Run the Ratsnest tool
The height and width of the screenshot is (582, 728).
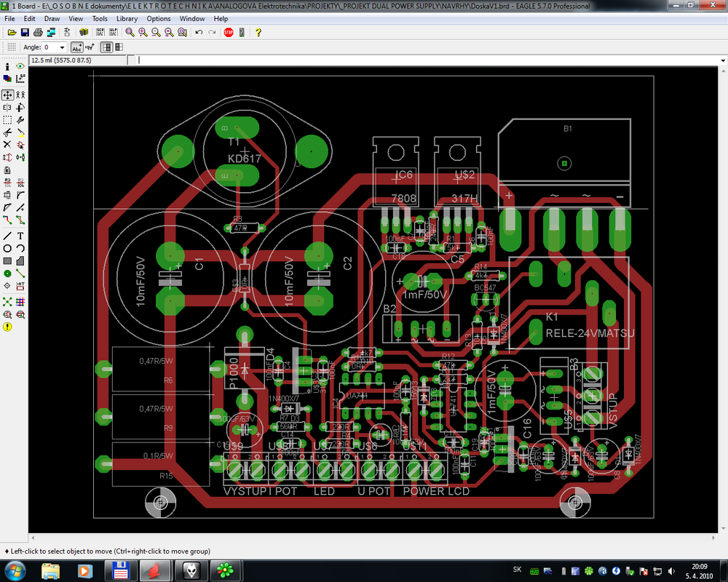click(x=7, y=302)
